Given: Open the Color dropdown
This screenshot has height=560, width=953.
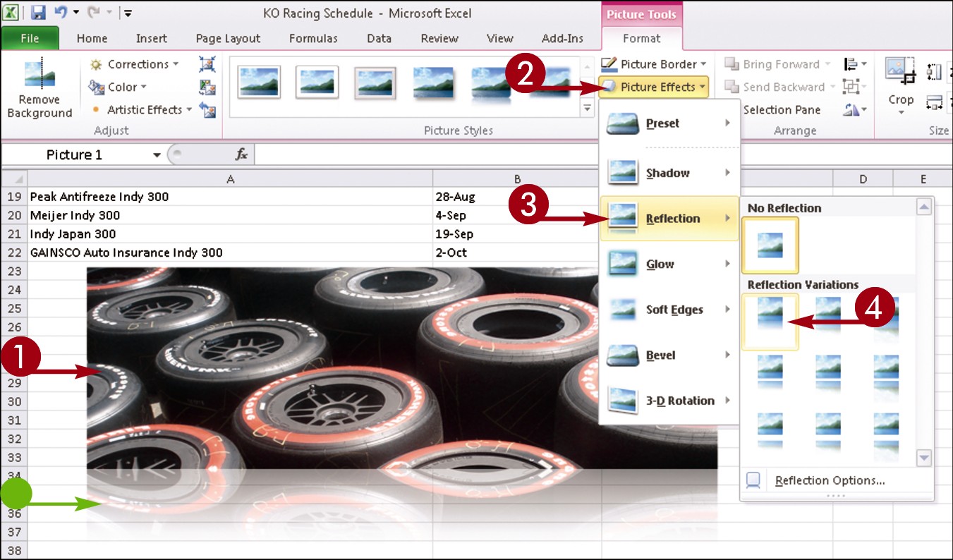Looking at the screenshot, I should [118, 87].
